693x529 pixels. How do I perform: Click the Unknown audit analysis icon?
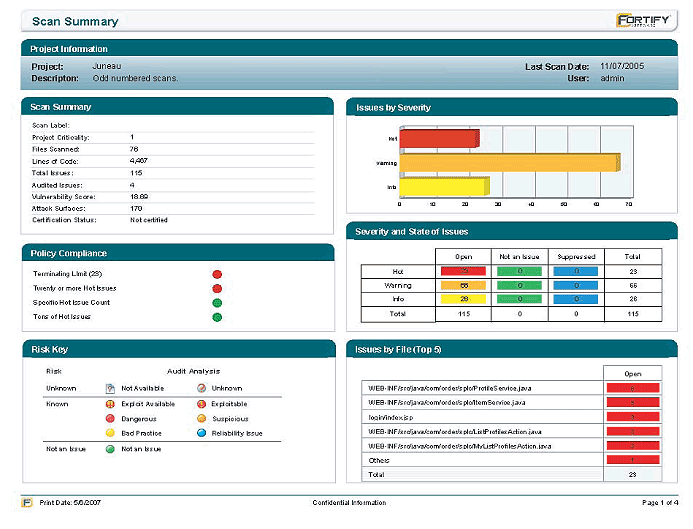[201, 388]
